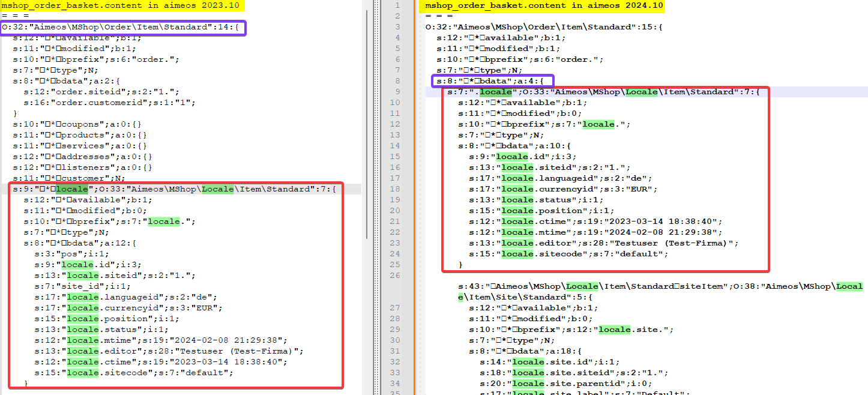The height and width of the screenshot is (395, 868).
Task: Click line number 8 in the gutter
Action: 397,81
